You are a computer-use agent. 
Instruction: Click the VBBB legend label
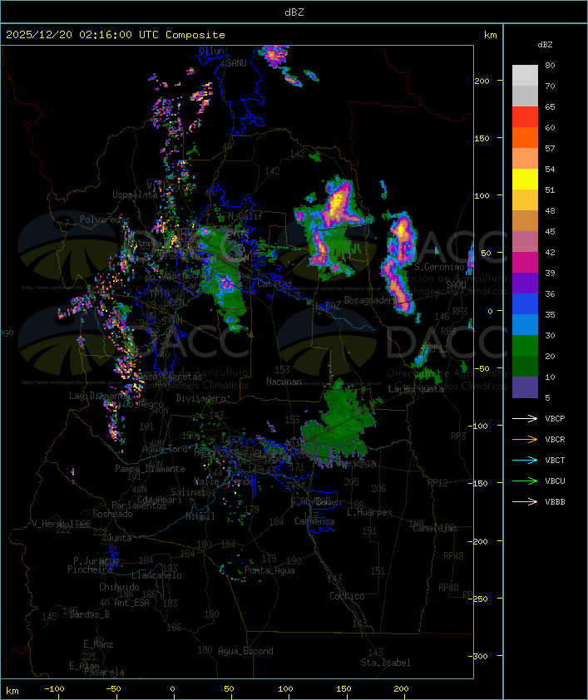tap(555, 502)
